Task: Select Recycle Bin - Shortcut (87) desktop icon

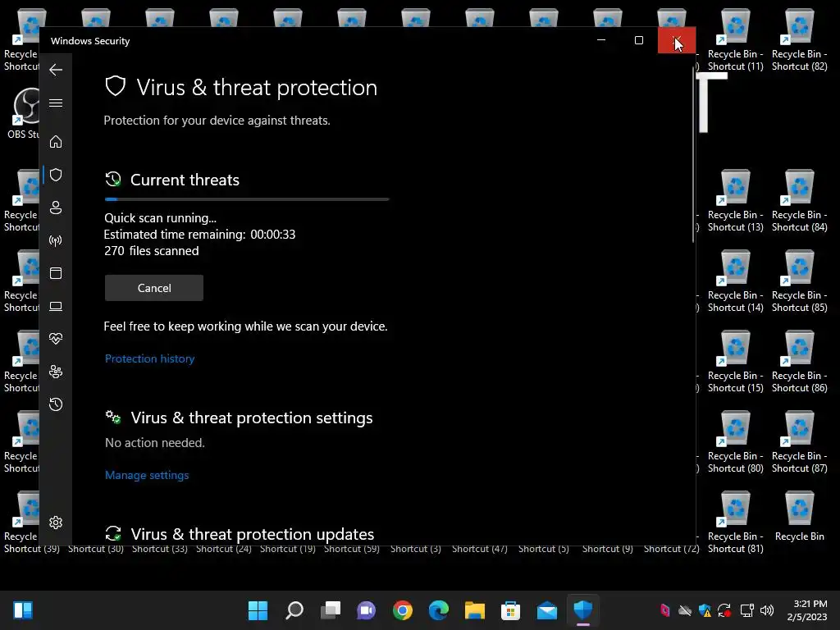Action: 799,442
